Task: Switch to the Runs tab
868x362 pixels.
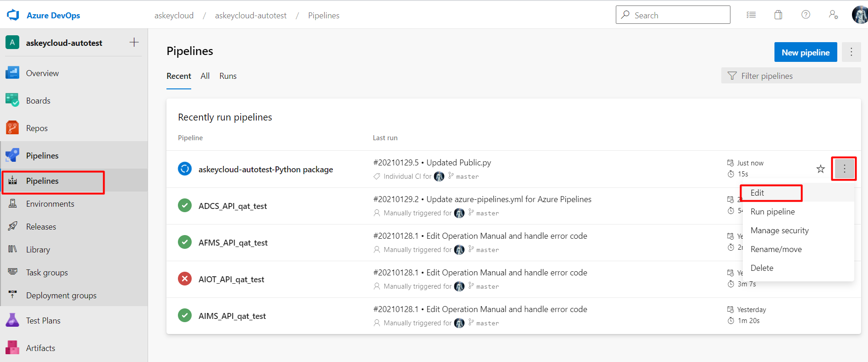Action: click(x=228, y=76)
